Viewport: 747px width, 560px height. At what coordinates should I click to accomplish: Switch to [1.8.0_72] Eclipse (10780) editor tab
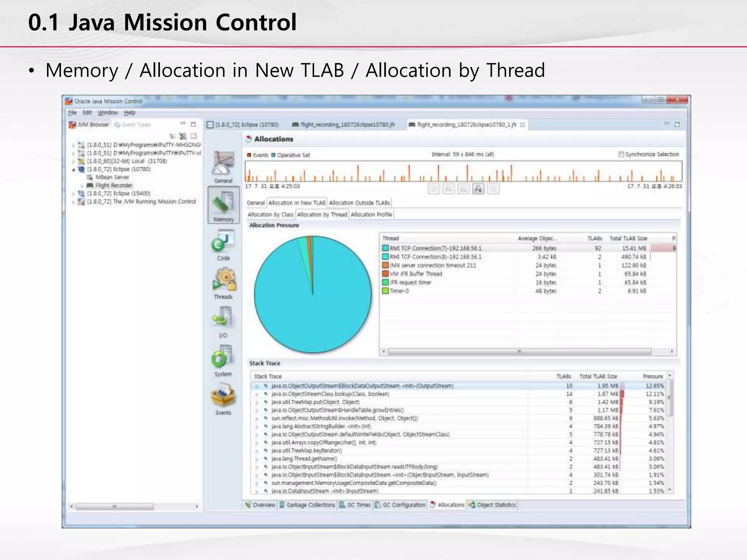tap(243, 125)
